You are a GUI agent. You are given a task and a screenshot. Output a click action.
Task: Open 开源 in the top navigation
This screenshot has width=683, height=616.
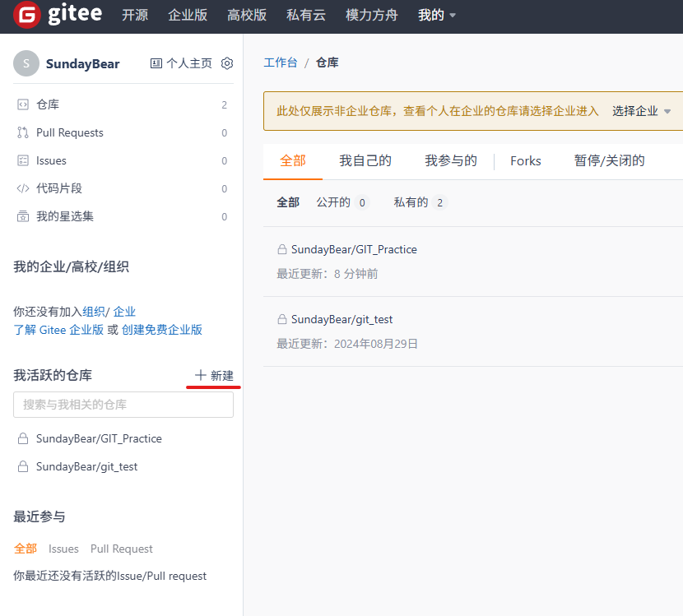[135, 16]
